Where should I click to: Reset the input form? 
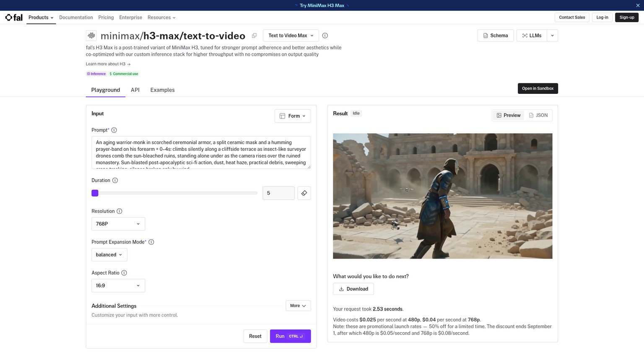[255, 336]
